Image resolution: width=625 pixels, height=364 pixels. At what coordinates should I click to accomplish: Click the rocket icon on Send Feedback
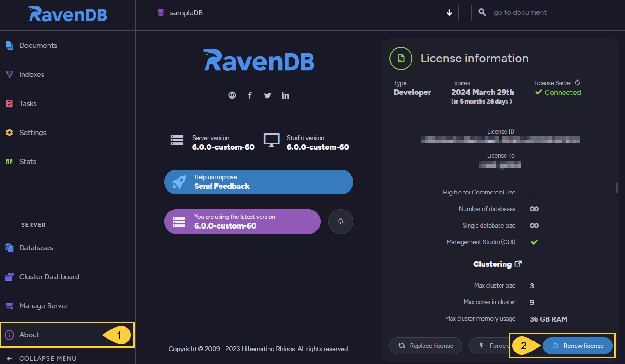tap(179, 182)
